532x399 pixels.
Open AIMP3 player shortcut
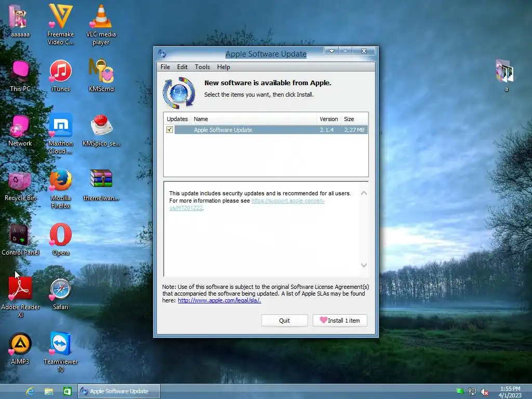point(20,349)
